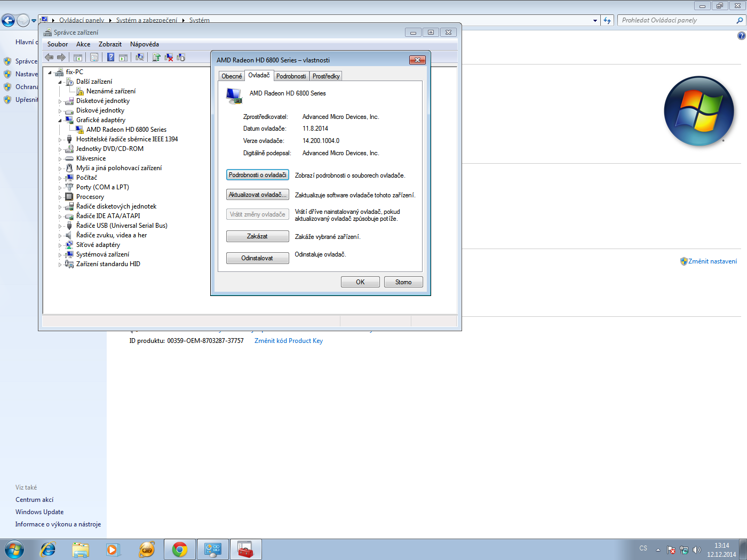Scan for hardware changes icon
This screenshot has width=747, height=560.
[x=140, y=57]
